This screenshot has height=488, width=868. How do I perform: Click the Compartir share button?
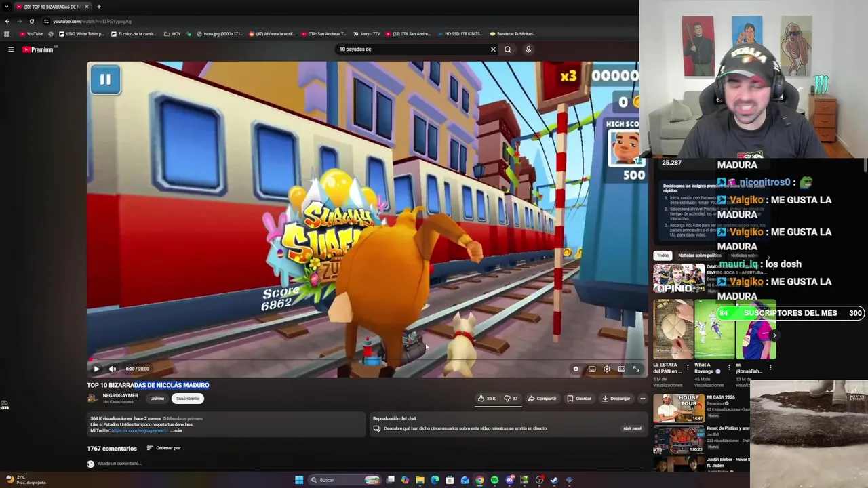tap(542, 399)
